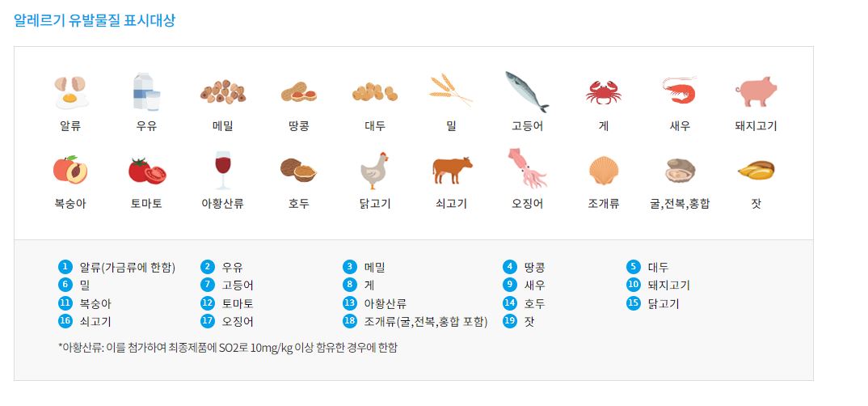
Task: Select the wheat (밀) icon
Action: [451, 91]
